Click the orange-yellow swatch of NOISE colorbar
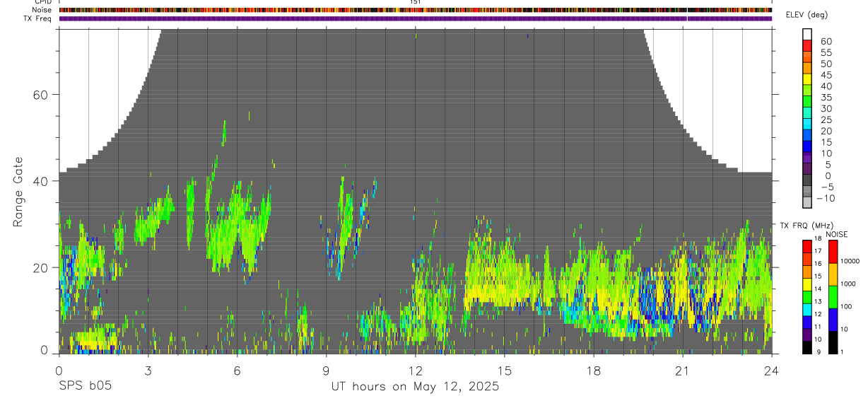Screen dimensions: 868x401 (832, 274)
